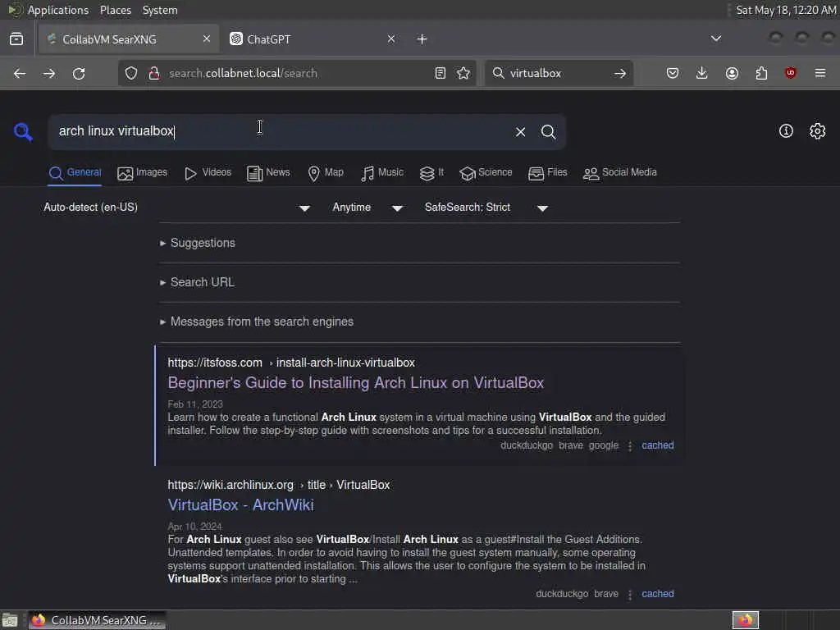Submit search with magnifier button in query box
The height and width of the screenshot is (630, 840).
[x=548, y=132]
